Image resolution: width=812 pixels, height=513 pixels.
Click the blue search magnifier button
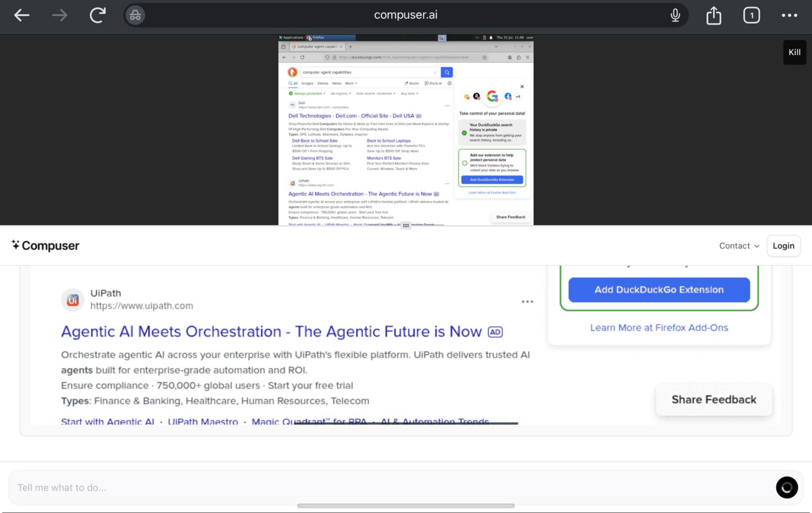coord(447,72)
